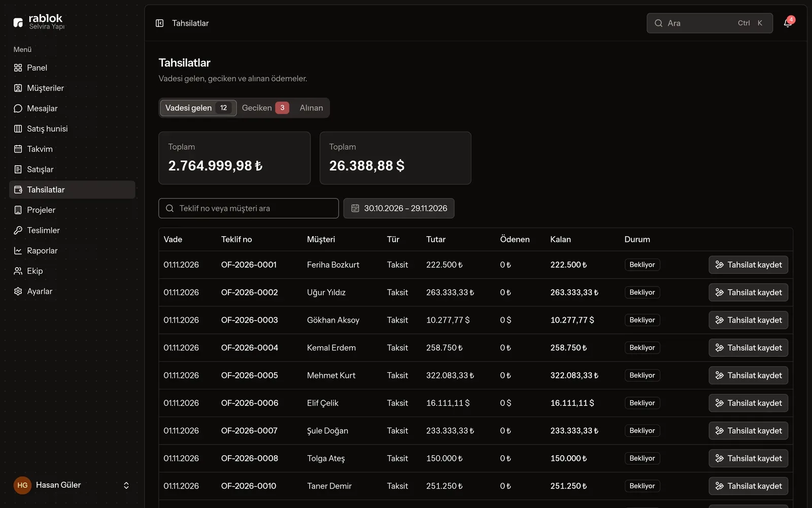Click Tahsilat kaydet for Uğur Yıldız
This screenshot has height=508, width=812.
[749, 292]
